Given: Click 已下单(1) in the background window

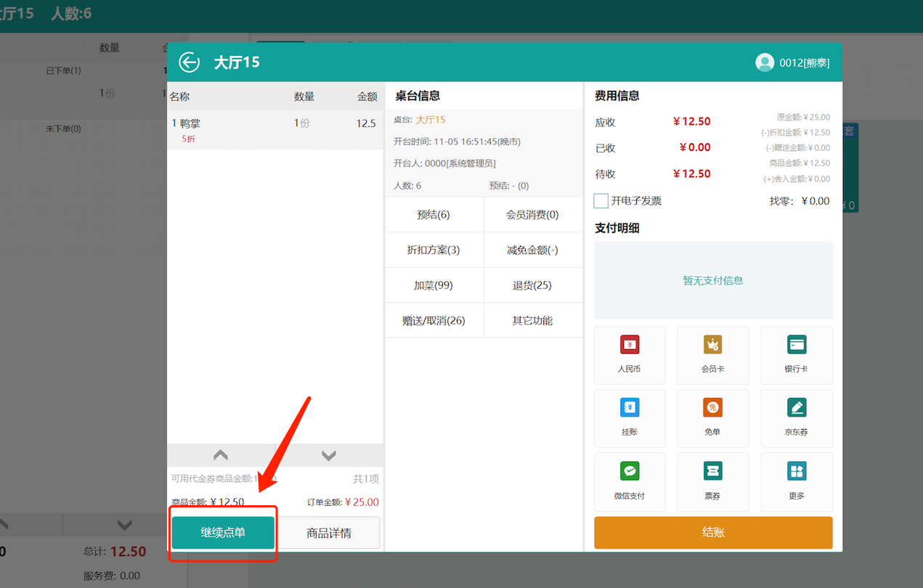Looking at the screenshot, I should tap(63, 70).
